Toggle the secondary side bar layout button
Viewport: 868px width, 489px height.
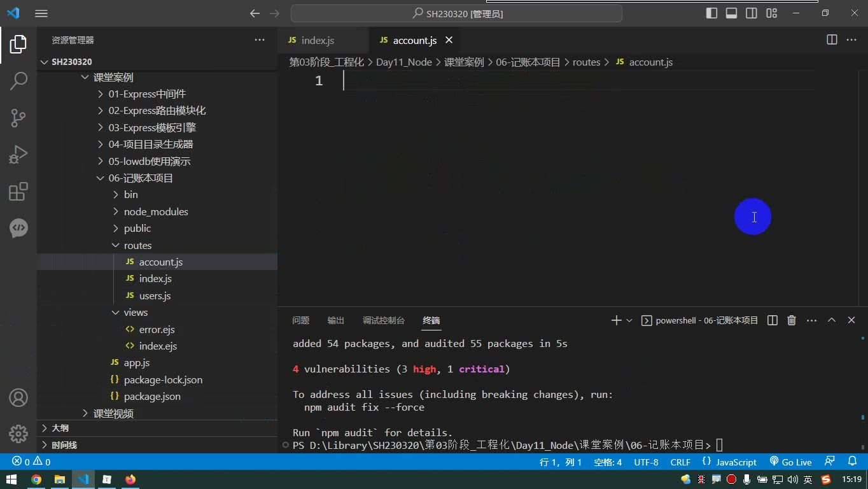pyautogui.click(x=752, y=13)
